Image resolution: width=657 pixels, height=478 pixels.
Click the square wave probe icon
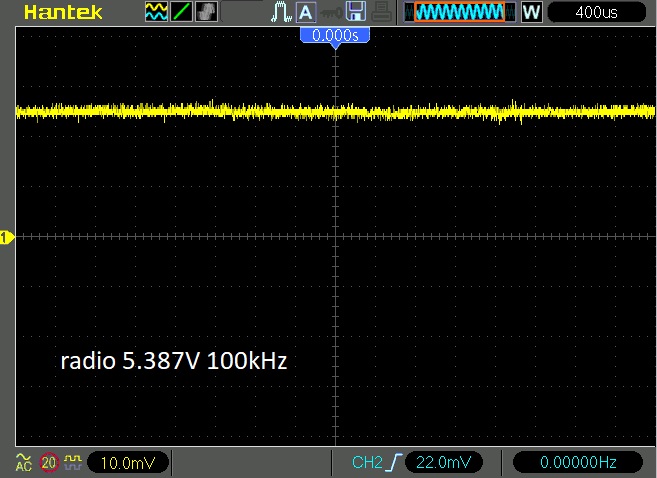tap(73, 462)
